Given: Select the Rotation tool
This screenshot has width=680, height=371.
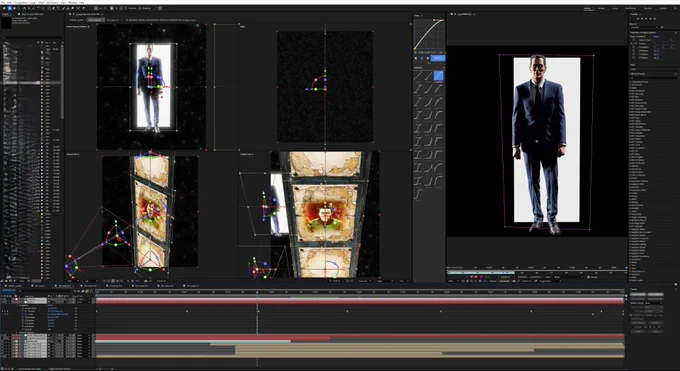Looking at the screenshot, I should (x=38, y=8).
